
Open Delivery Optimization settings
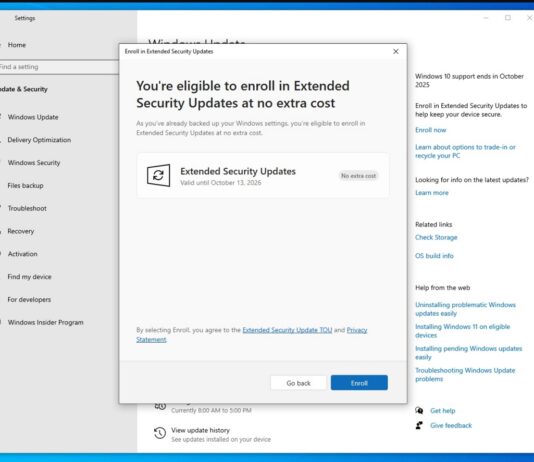point(39,140)
